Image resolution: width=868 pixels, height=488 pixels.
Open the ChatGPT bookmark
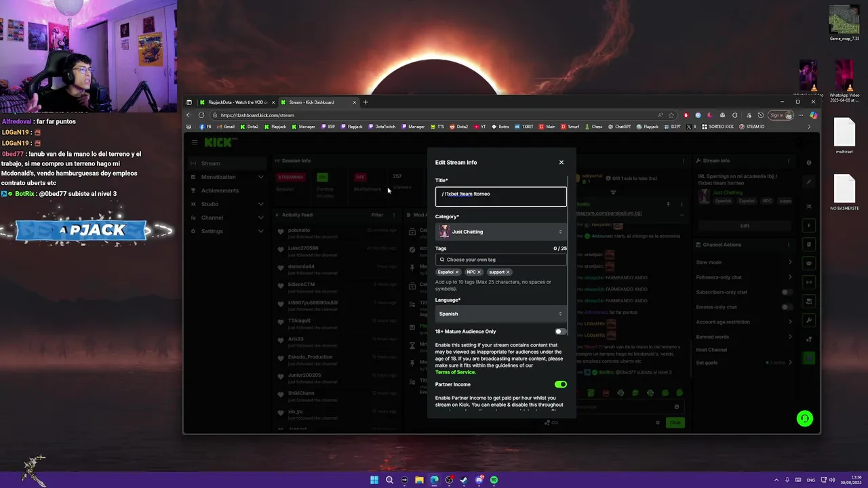(620, 127)
